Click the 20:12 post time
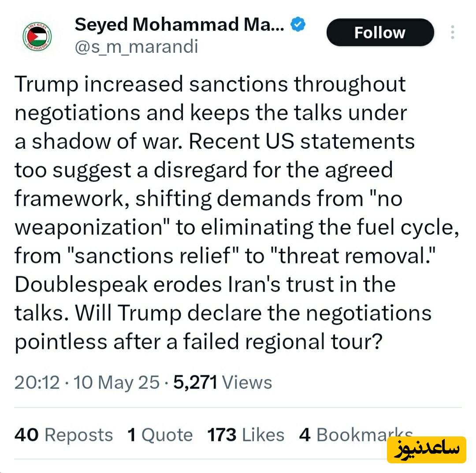Screen dimensions: 476x473 coord(37,382)
